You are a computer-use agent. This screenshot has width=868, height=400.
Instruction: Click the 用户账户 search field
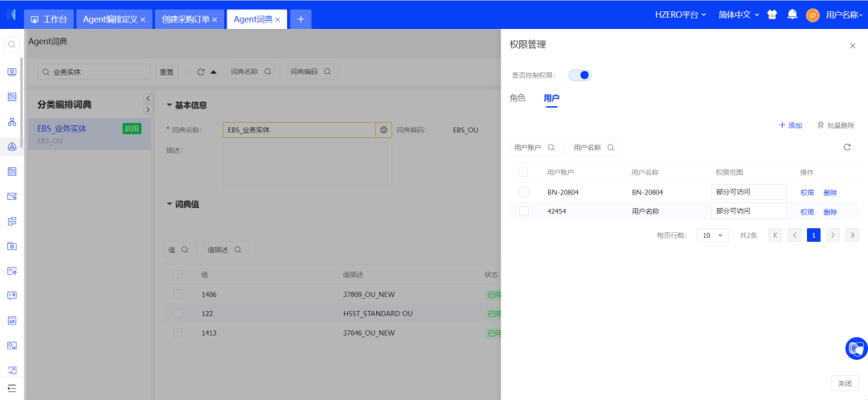pyautogui.click(x=536, y=148)
